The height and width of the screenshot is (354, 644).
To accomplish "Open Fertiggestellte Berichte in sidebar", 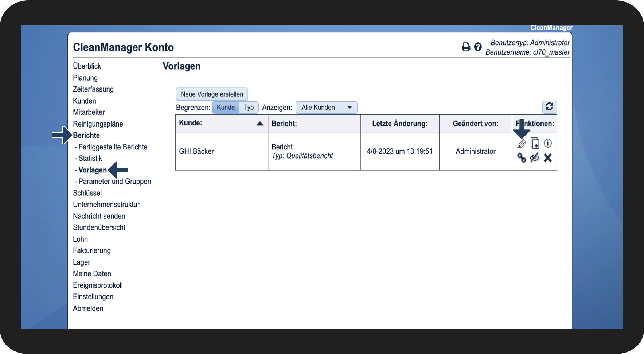I will [x=113, y=147].
